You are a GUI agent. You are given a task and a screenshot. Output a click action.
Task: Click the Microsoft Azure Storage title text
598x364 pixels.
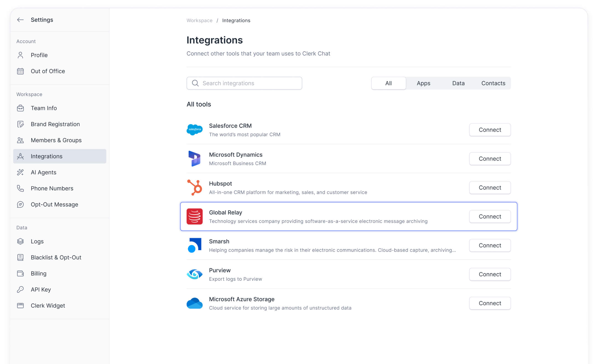click(242, 299)
